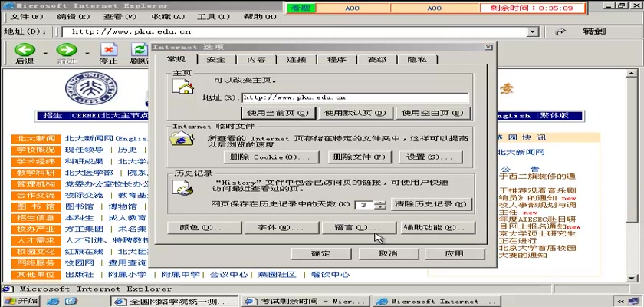Click the Refresh toolbar icon
Image resolution: width=644 pixels, height=307 pixels.
click(140, 50)
